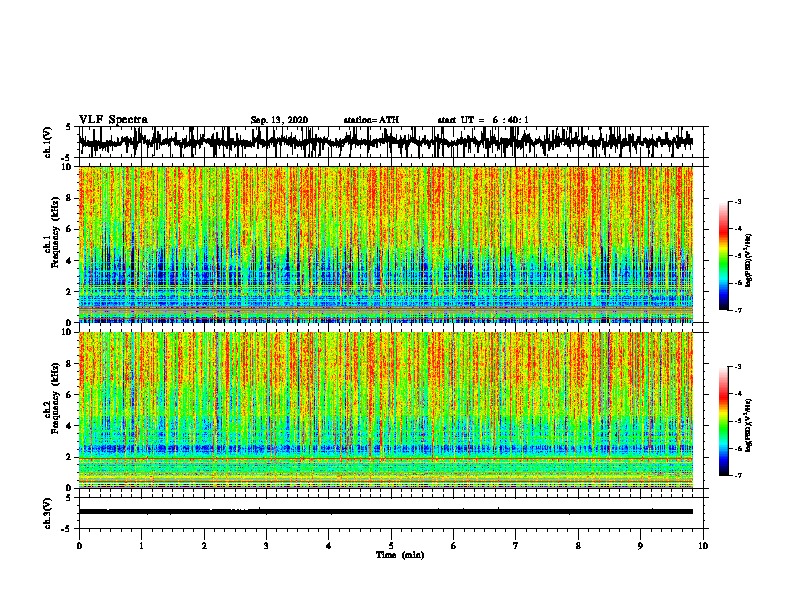Viewport: 792px width, 612px height.
Task: Click the ch.3 voltage waveform trace
Action: [386, 512]
